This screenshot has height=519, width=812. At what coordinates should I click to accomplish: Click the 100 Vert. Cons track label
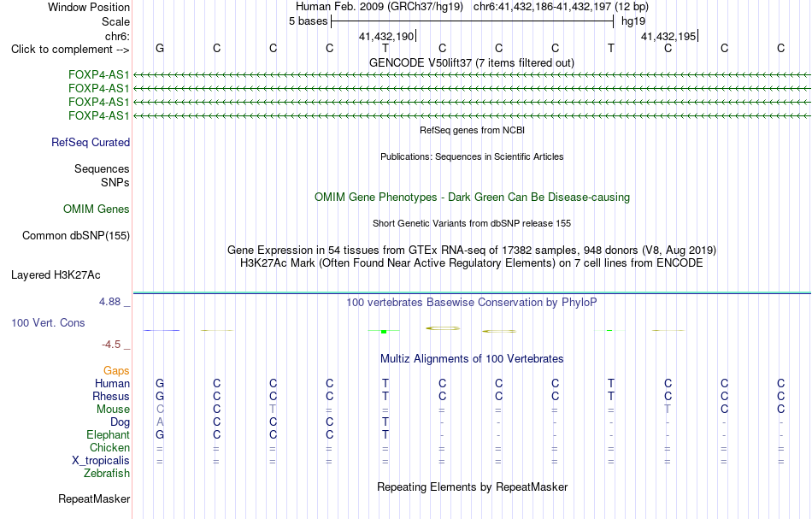coord(48,322)
